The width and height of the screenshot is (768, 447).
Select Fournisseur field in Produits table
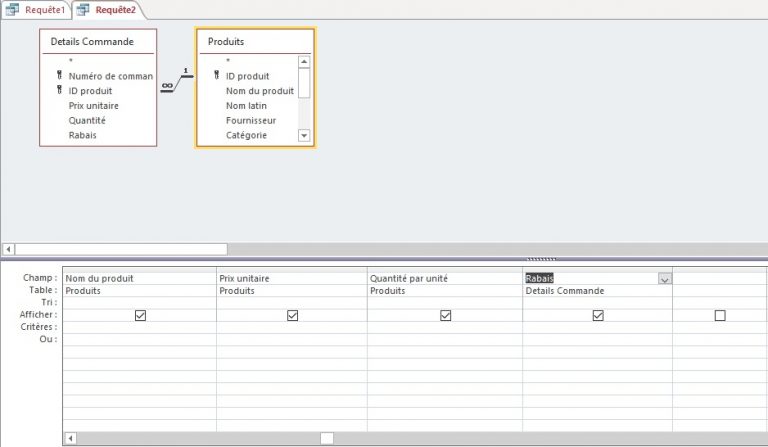tap(250, 120)
